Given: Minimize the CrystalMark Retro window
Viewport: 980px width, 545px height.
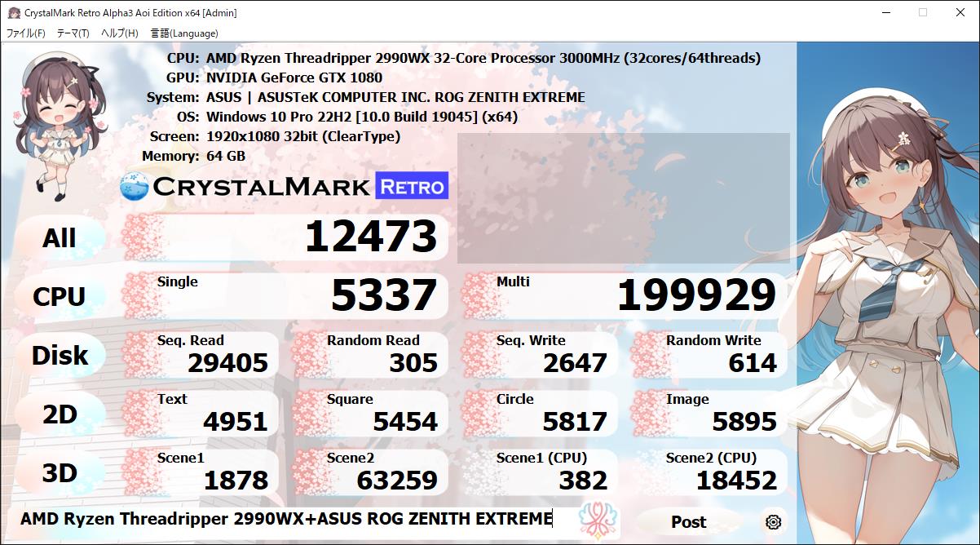Looking at the screenshot, I should point(885,12).
